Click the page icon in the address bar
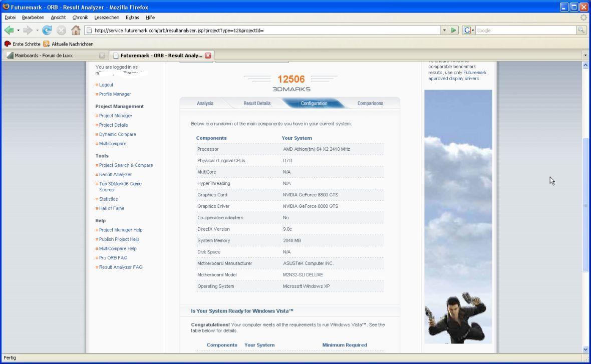 (89, 30)
